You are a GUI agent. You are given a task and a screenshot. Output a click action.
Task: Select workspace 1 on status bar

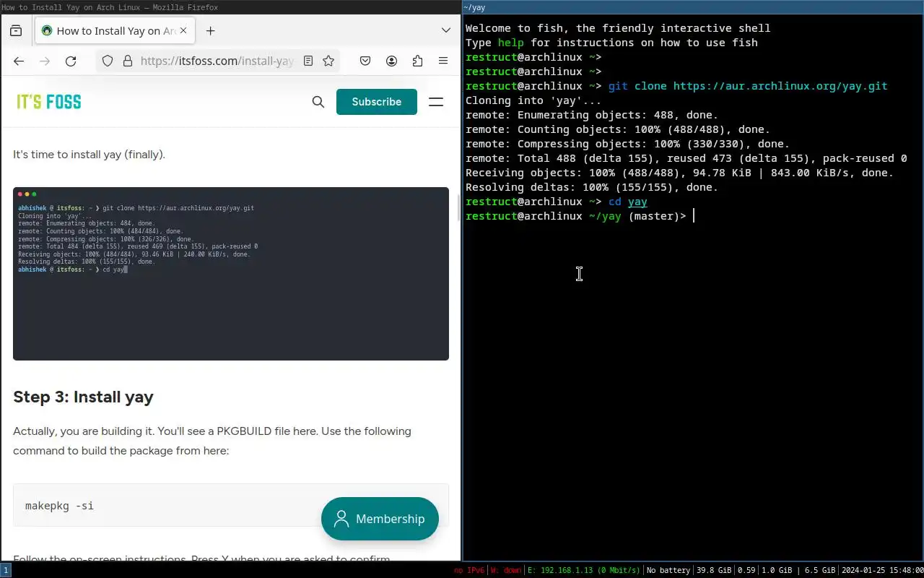pos(6,570)
